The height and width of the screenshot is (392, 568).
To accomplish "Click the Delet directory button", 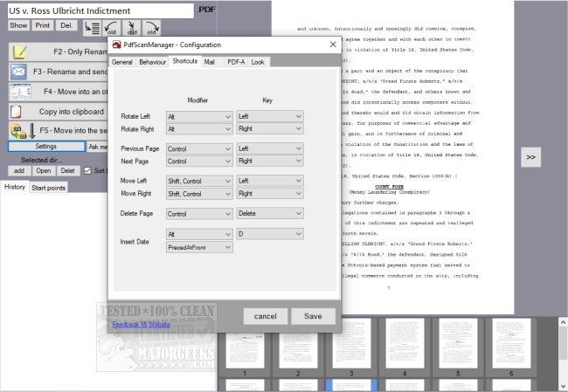I will pyautogui.click(x=68, y=170).
